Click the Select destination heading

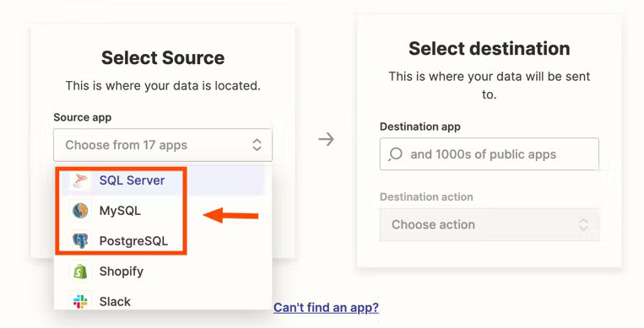490,48
